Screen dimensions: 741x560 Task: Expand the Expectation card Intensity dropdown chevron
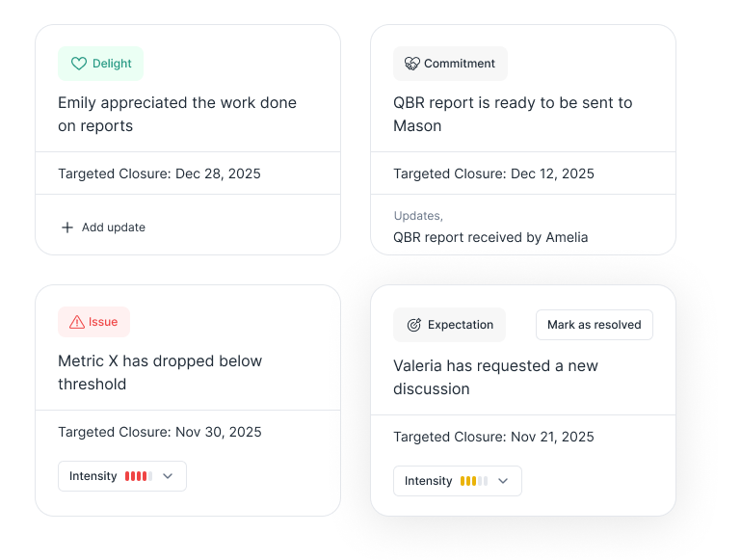click(x=503, y=481)
